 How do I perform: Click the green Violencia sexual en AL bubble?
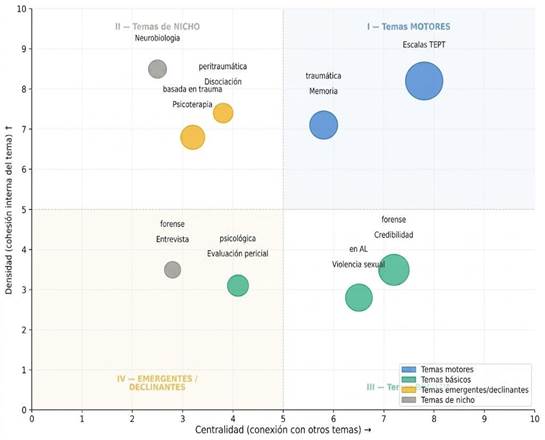pyautogui.click(x=359, y=298)
